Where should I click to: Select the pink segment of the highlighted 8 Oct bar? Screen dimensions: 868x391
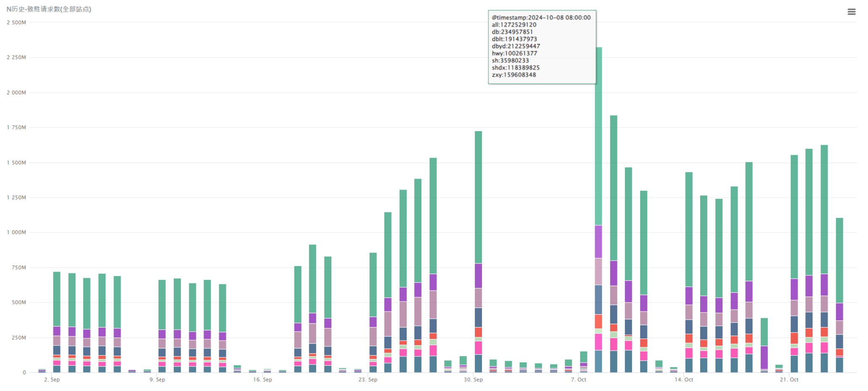coord(598,342)
